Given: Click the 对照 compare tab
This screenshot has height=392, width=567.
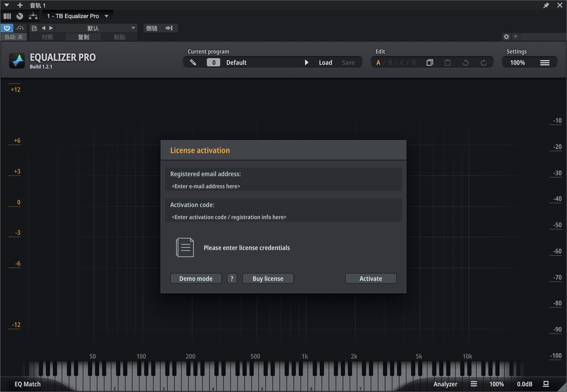Looking at the screenshot, I should click(x=47, y=37).
